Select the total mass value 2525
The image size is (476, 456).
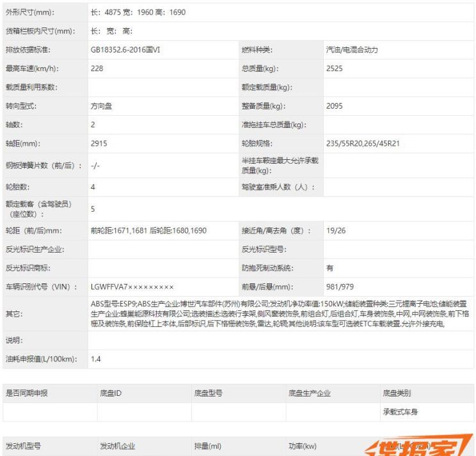335,68
